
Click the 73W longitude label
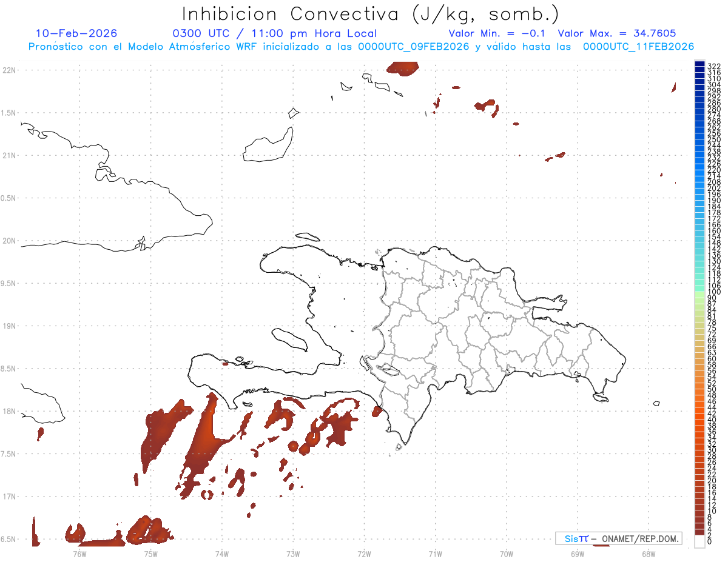[x=293, y=554]
